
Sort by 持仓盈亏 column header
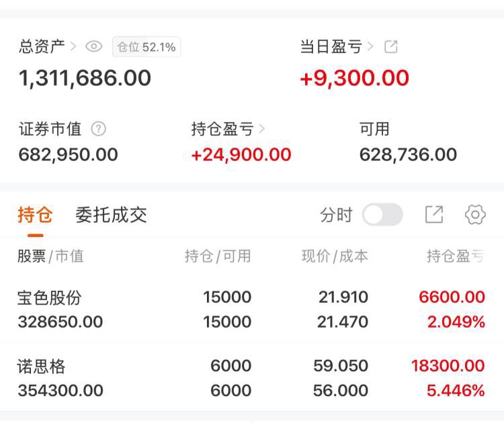[x=455, y=256]
